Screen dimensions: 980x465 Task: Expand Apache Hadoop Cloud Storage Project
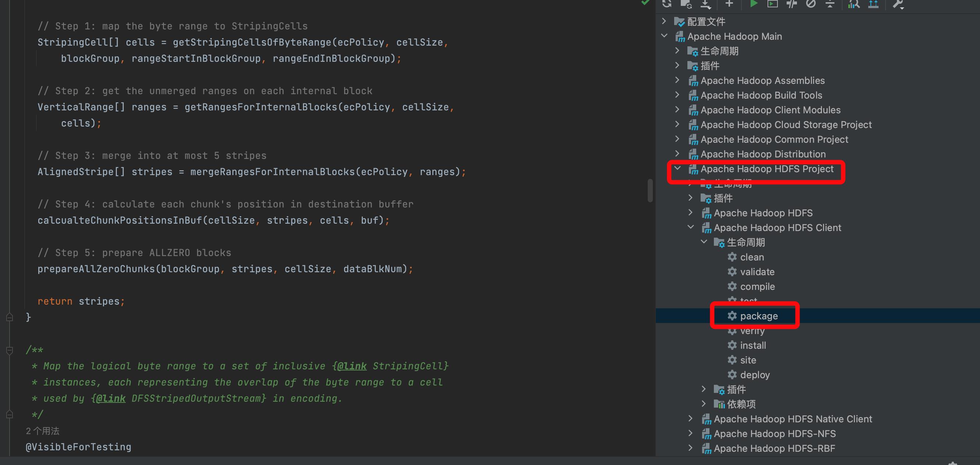[677, 124]
